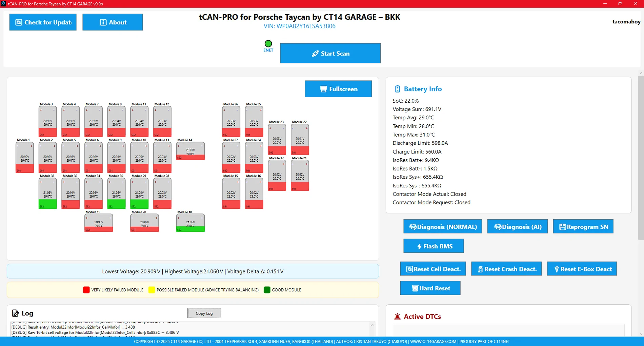644x346 pixels.
Task: Select Module 19 battery tile
Action: click(x=99, y=223)
